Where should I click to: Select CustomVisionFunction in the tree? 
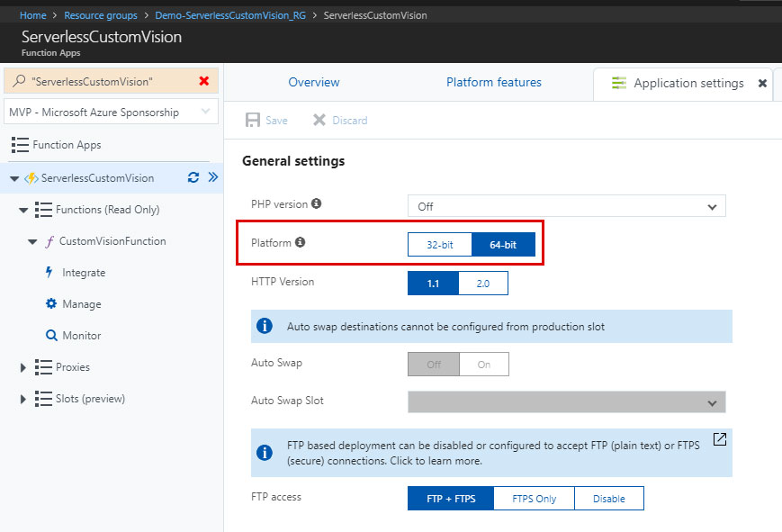[x=112, y=241]
